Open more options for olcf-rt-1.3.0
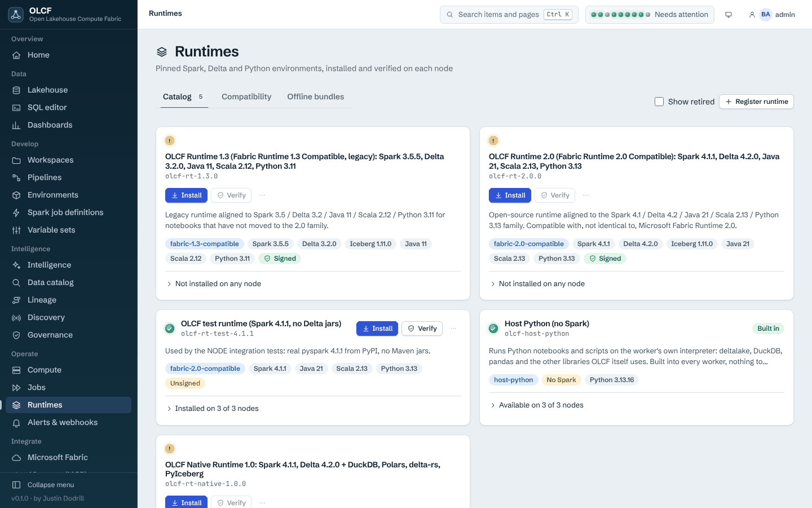The height and width of the screenshot is (508, 812). (262, 195)
